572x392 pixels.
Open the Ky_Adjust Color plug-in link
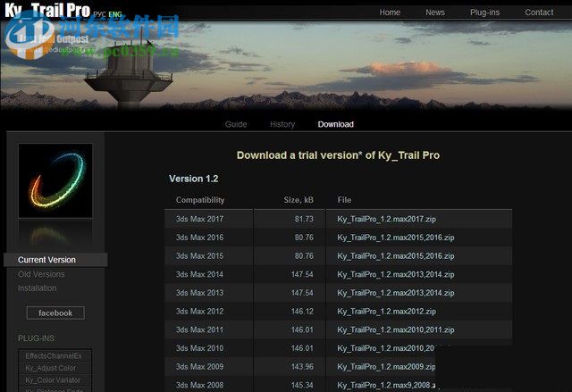51,368
